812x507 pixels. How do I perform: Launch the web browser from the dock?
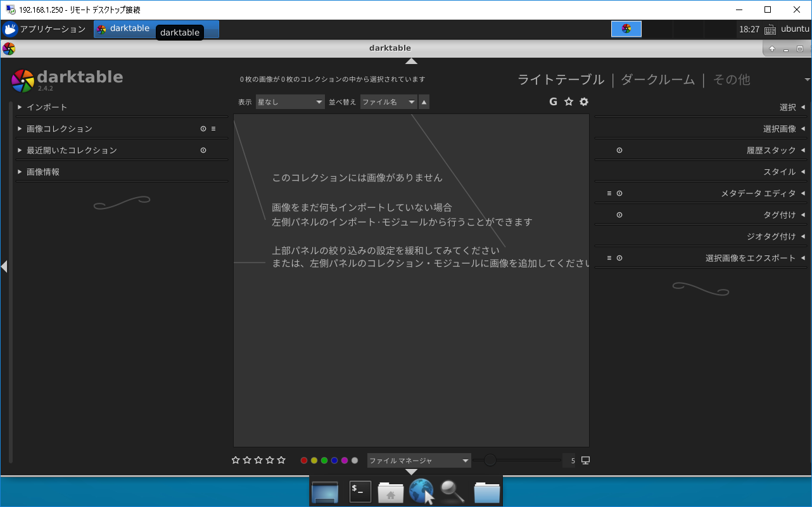tap(421, 491)
